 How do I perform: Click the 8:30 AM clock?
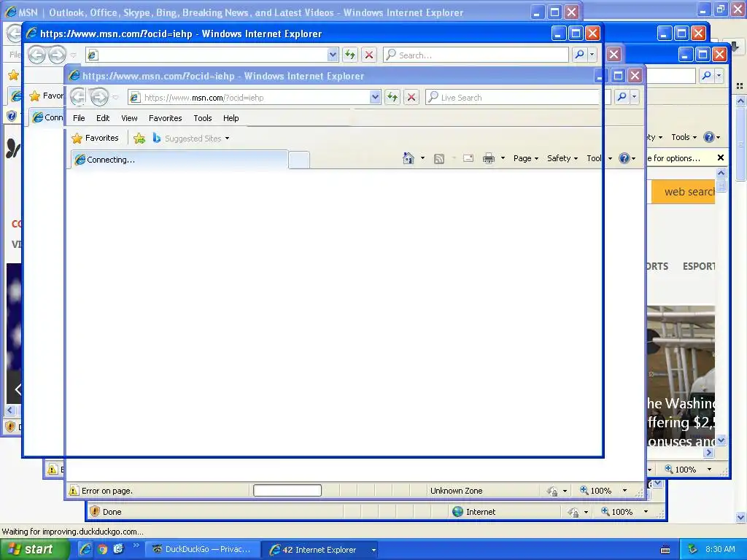(x=720, y=549)
